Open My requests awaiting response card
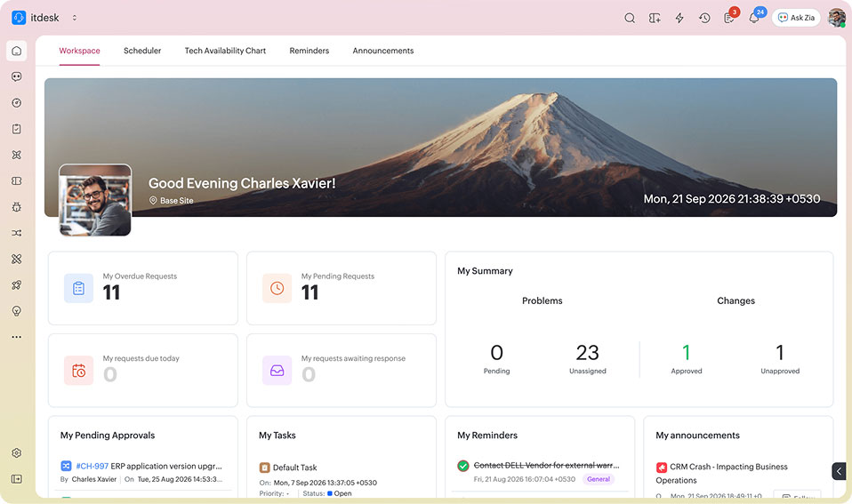 [342, 371]
